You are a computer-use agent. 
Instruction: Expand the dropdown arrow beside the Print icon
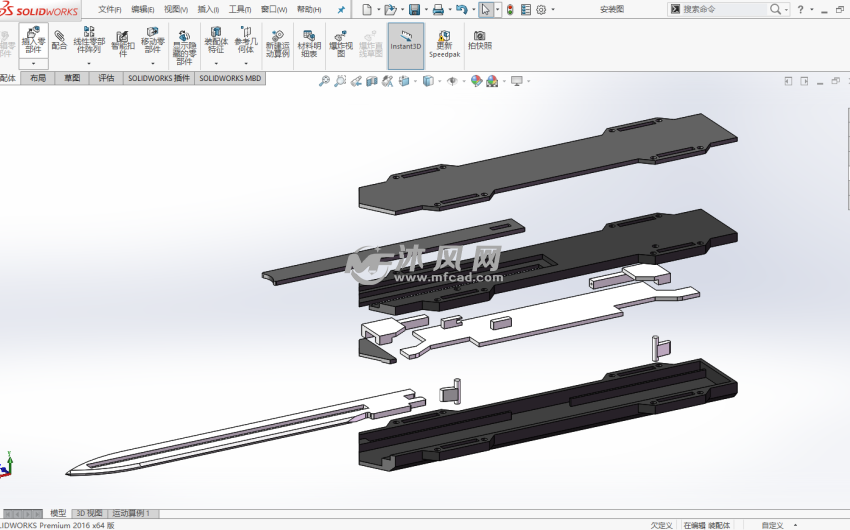point(449,10)
